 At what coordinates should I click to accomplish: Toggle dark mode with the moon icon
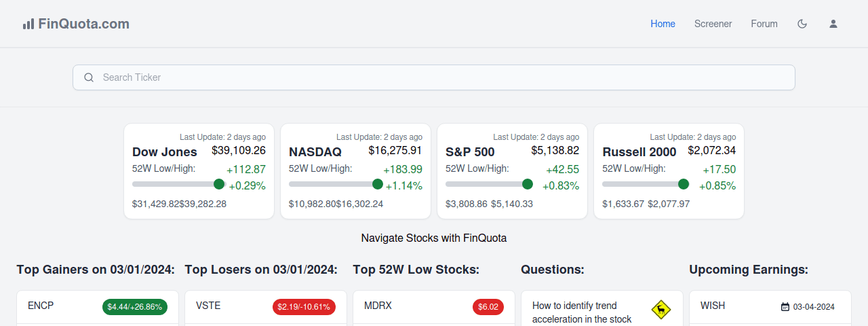[x=802, y=24]
